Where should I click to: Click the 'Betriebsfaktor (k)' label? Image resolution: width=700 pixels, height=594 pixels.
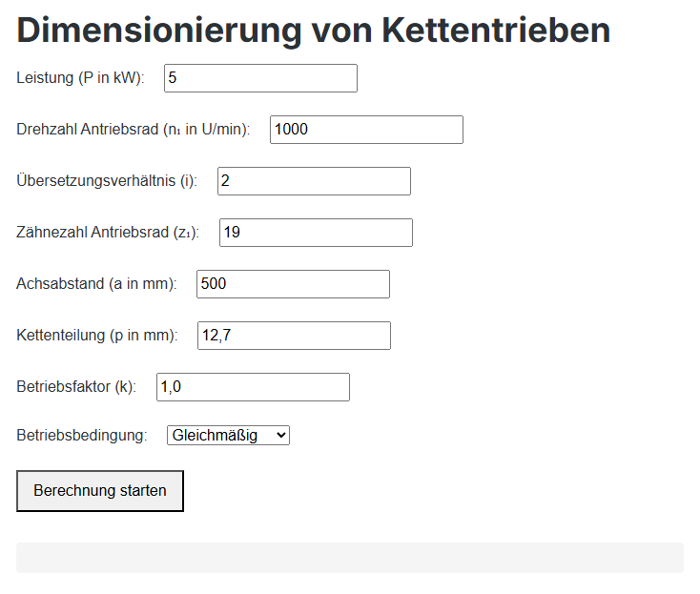[76, 387]
